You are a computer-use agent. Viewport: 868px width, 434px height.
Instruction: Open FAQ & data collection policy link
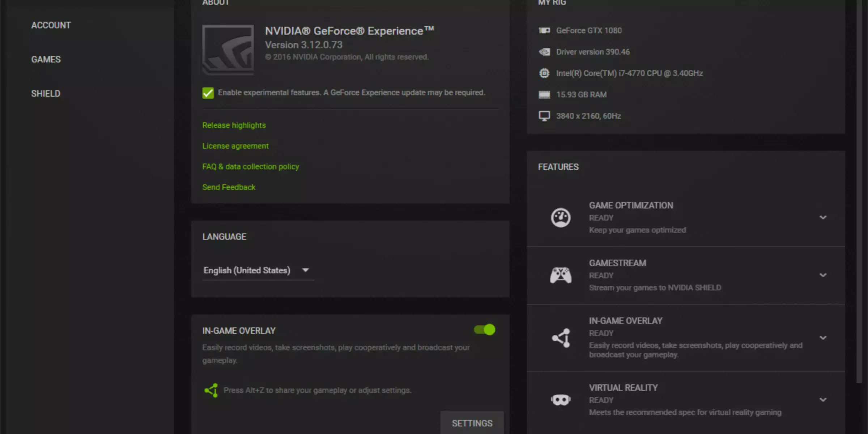(251, 166)
